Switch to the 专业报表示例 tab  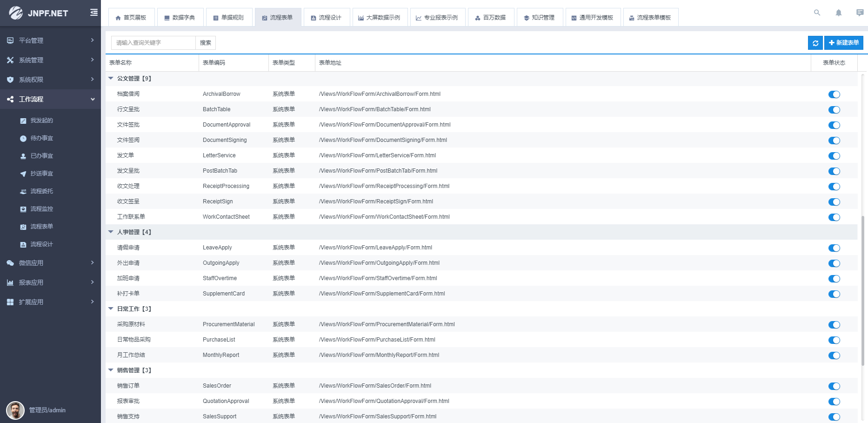pos(437,18)
